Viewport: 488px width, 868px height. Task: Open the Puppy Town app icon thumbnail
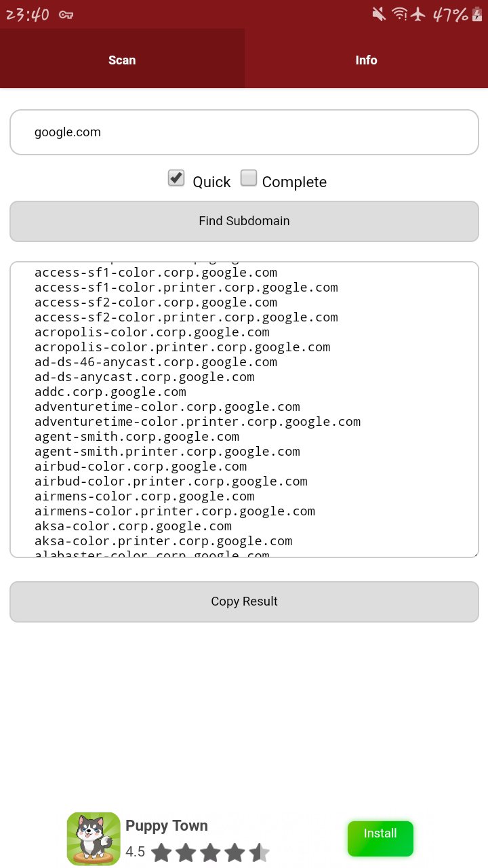coord(93,838)
